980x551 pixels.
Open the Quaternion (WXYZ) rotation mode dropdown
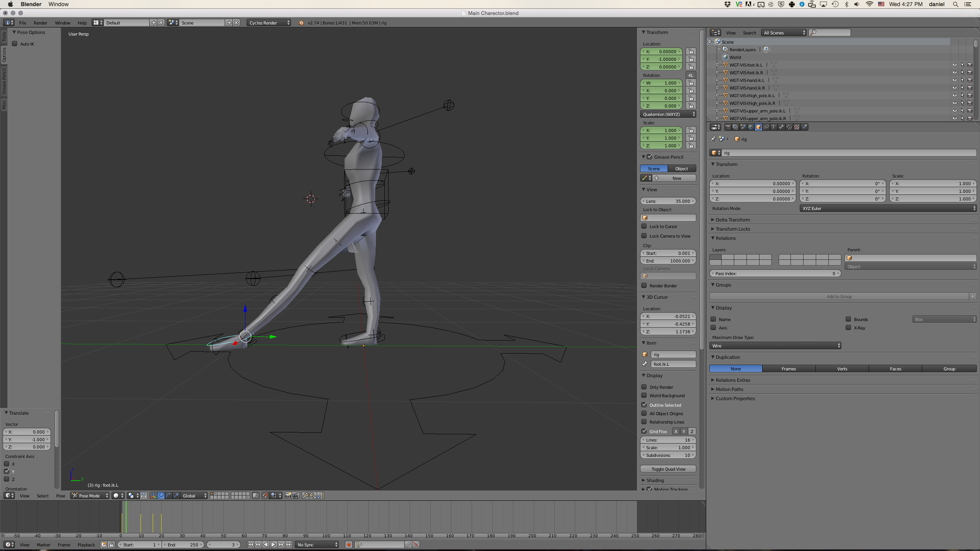pos(668,114)
